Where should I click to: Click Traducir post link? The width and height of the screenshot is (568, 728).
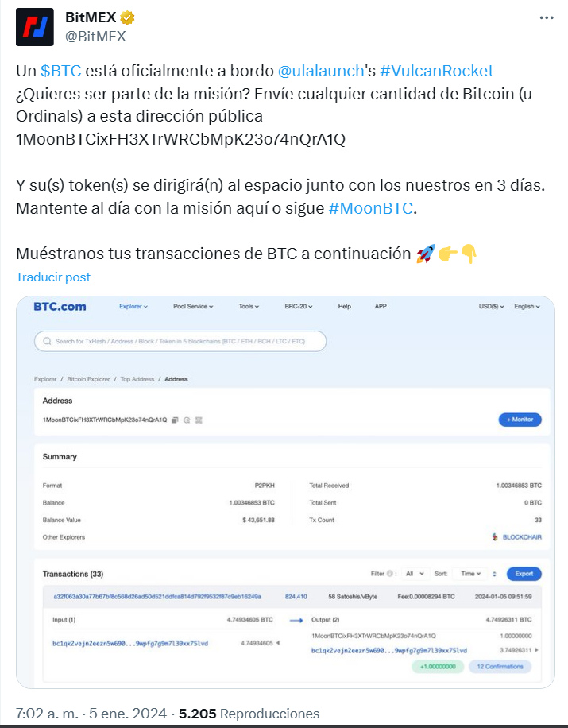[53, 277]
